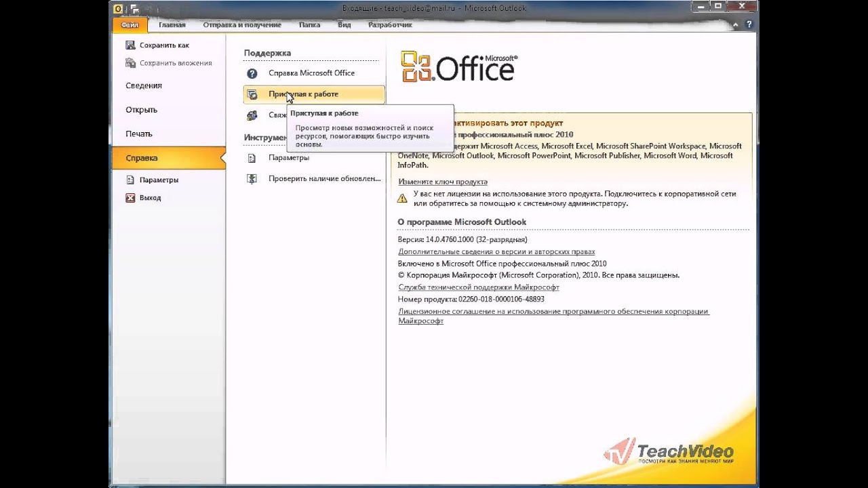The height and width of the screenshot is (488, 868).
Task: Open the Вид ribbon tab
Action: (x=344, y=25)
